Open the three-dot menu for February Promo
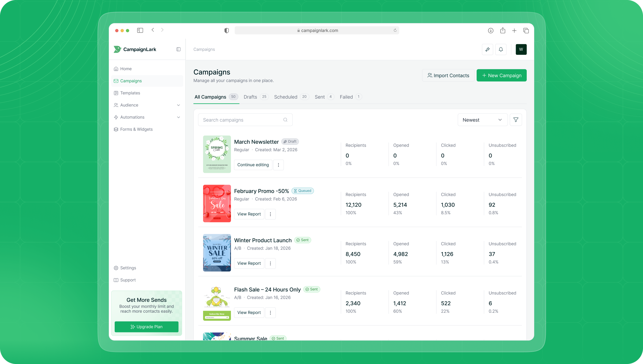 pyautogui.click(x=270, y=214)
